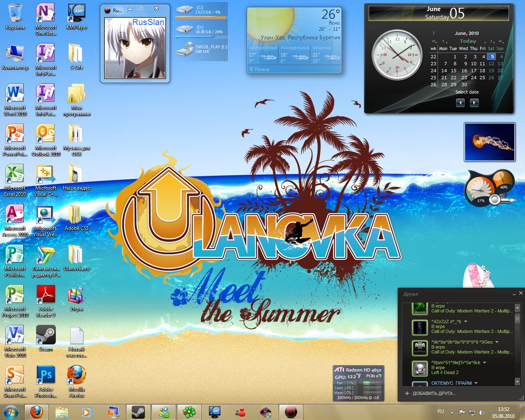
Task: Expand menu for ^9[sm^51^9le]Tr^5a^9ck friend
Action: click(485, 363)
